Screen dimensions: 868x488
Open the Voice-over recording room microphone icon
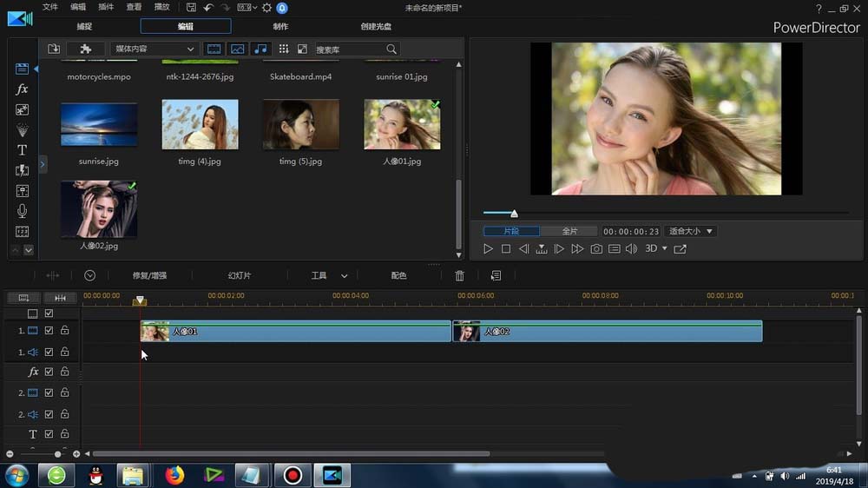pos(23,211)
